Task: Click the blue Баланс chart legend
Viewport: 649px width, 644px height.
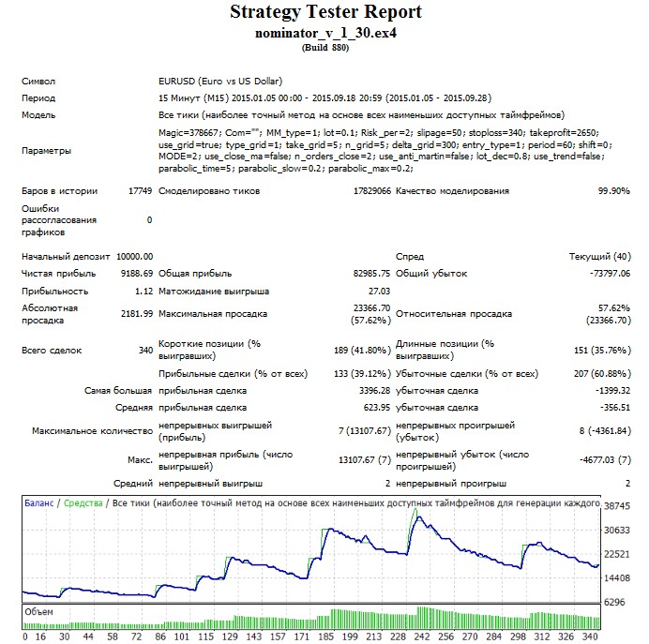Action: point(38,503)
